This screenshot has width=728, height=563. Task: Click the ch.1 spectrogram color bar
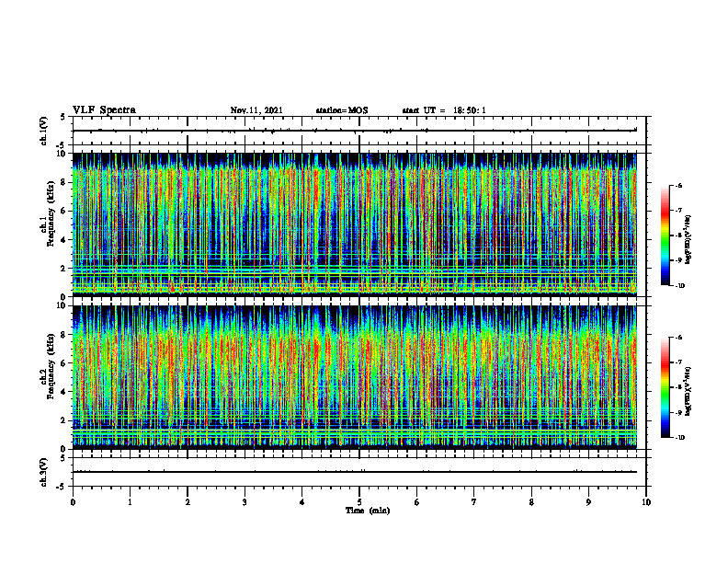click(665, 236)
